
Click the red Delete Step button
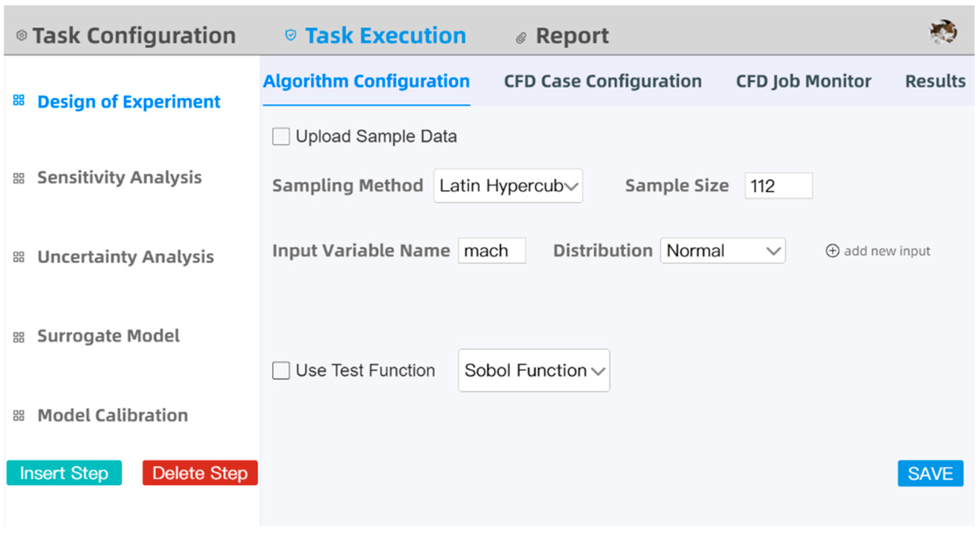click(x=200, y=473)
